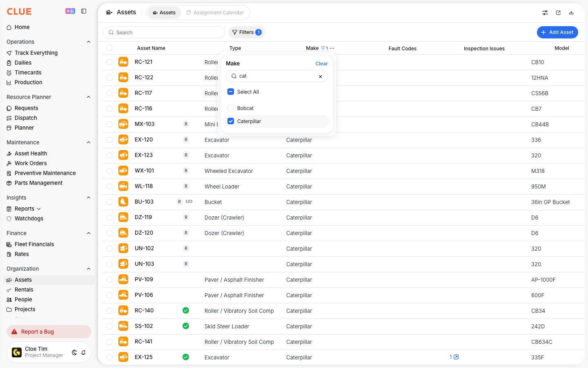Click the Add Asset button

[557, 32]
